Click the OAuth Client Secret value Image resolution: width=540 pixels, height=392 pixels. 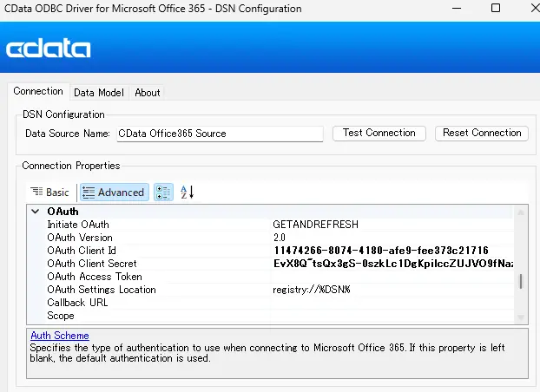pyautogui.click(x=393, y=264)
